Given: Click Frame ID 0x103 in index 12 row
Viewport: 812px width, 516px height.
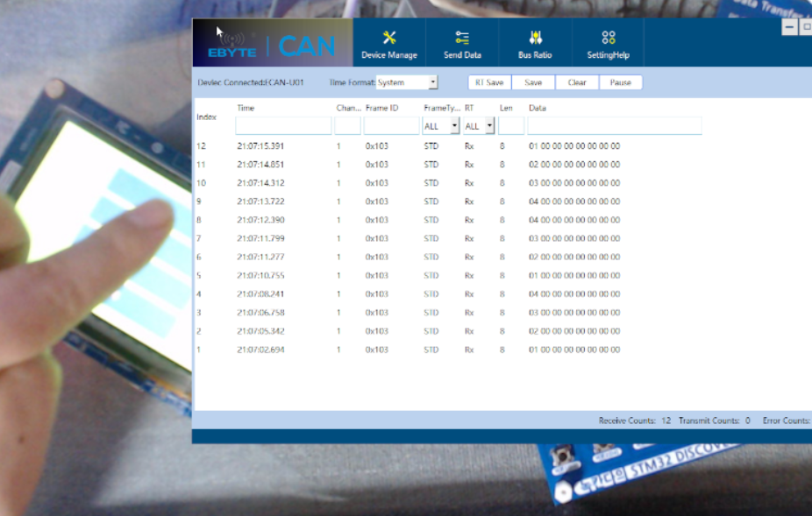Looking at the screenshot, I should (x=376, y=146).
